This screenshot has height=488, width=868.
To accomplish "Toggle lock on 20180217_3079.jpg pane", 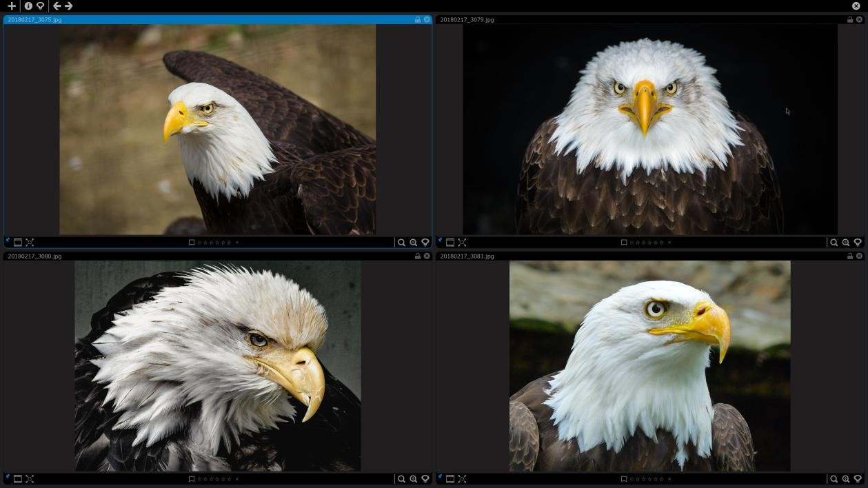I will [x=849, y=19].
